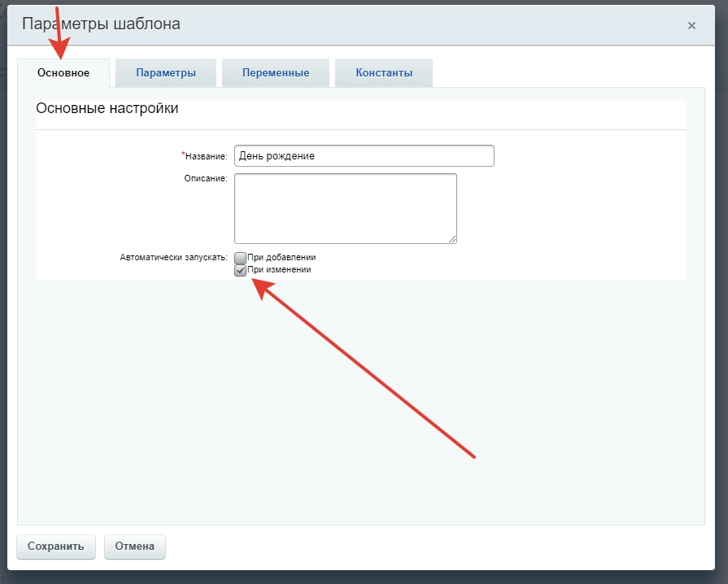
Task: Click inside the Описание text area
Action: (x=345, y=207)
